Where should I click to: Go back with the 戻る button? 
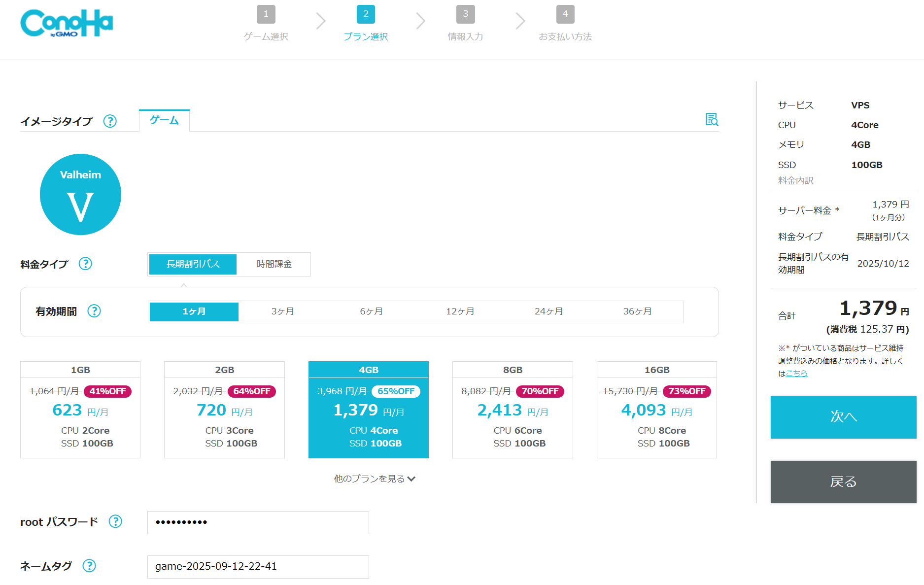(844, 482)
